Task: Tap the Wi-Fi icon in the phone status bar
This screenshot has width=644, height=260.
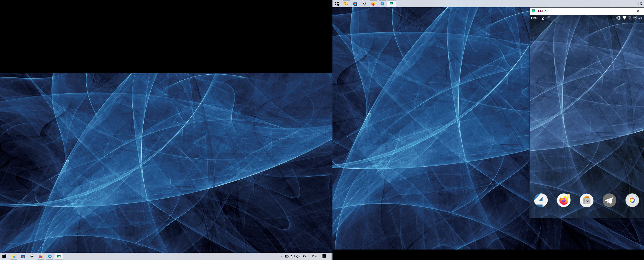Action: click(x=625, y=18)
